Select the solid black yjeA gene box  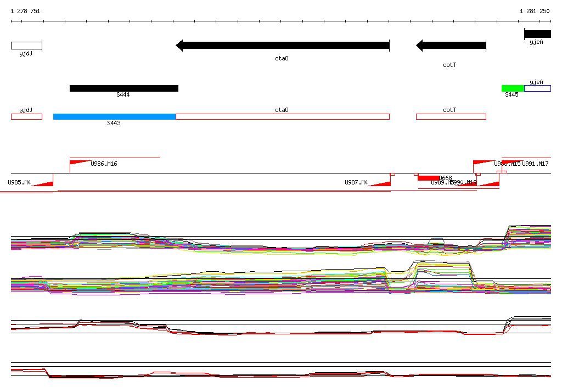pos(537,34)
